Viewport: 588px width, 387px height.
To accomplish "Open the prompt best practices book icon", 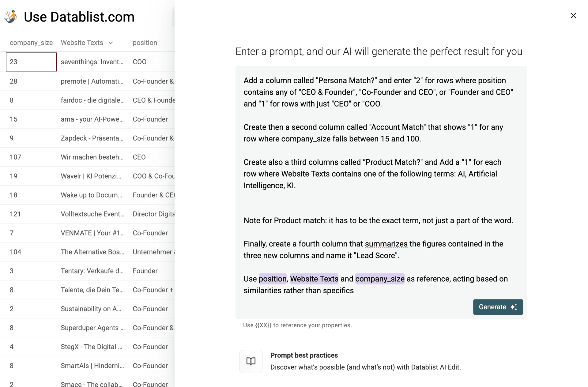I will [251, 361].
